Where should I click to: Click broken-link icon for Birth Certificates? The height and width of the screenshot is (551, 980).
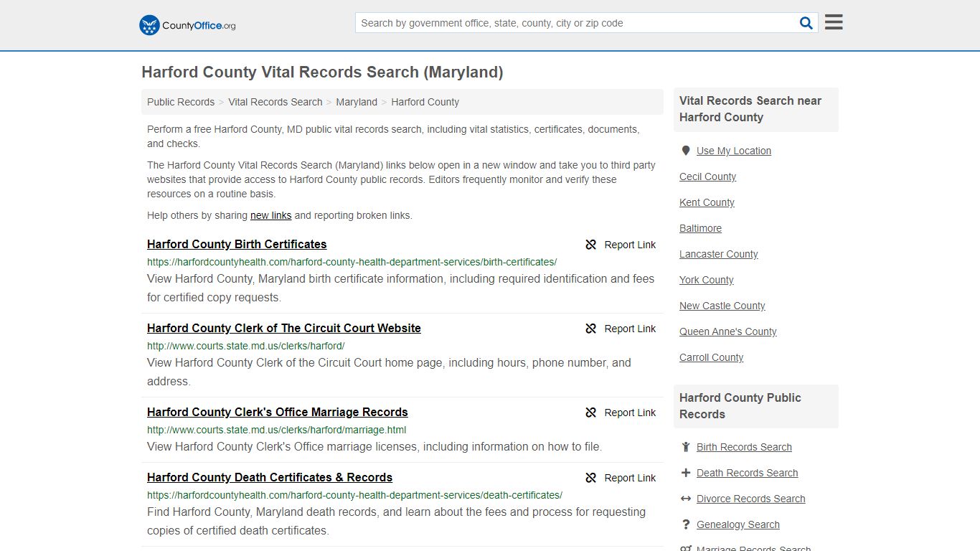point(591,245)
